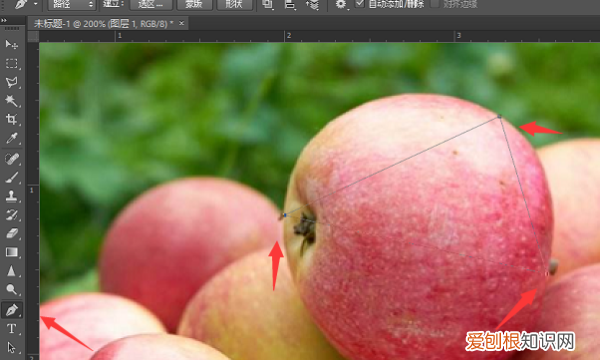Click the 形状 shape button
This screenshot has width=600, height=360.
pyautogui.click(x=235, y=5)
